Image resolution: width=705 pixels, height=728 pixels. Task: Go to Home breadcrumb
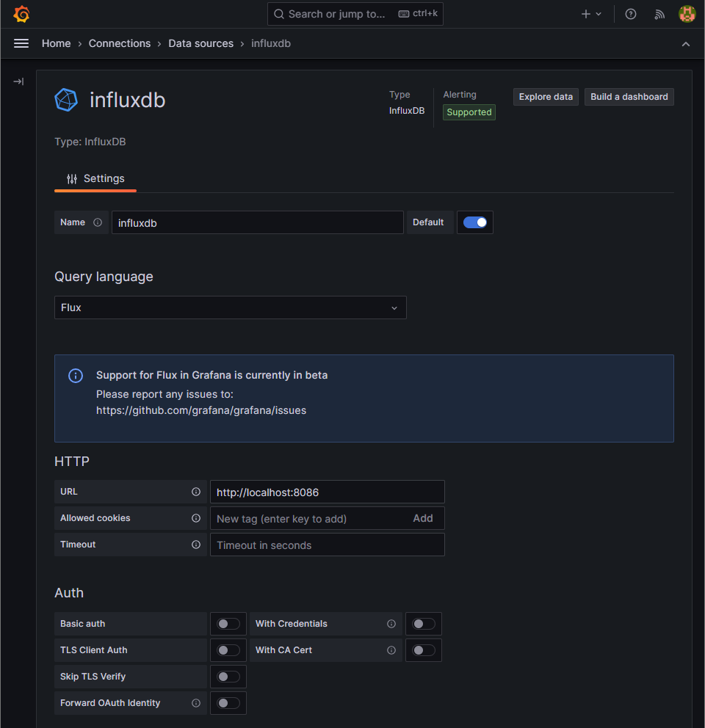point(57,43)
